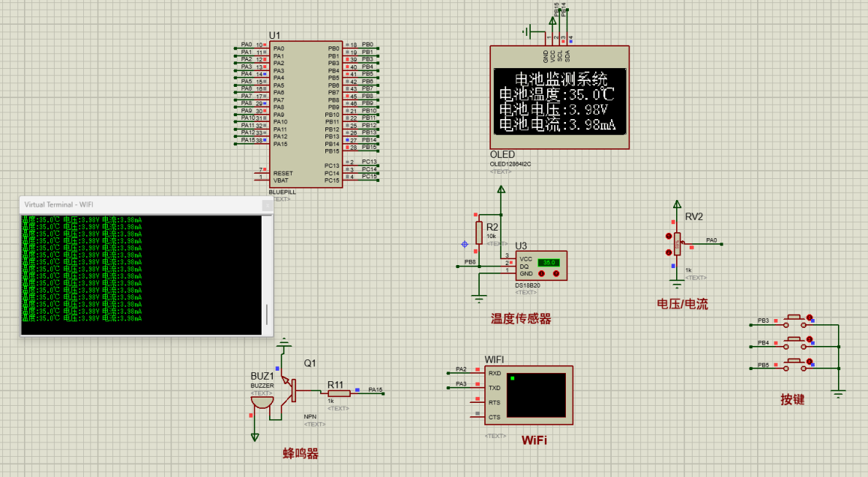Increase RV2 potentiometer with upper red dot

[669, 236]
